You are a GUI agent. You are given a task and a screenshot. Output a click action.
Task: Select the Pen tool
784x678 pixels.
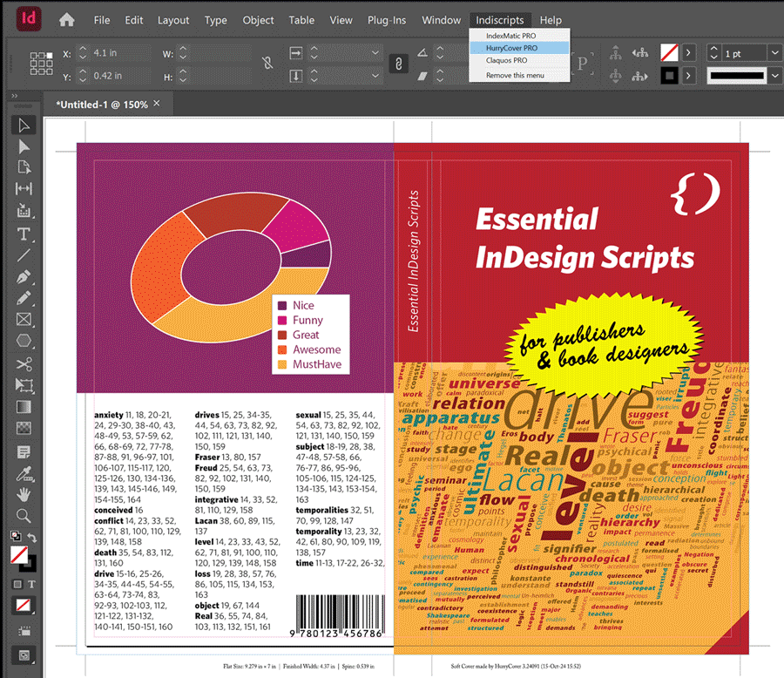click(x=24, y=277)
